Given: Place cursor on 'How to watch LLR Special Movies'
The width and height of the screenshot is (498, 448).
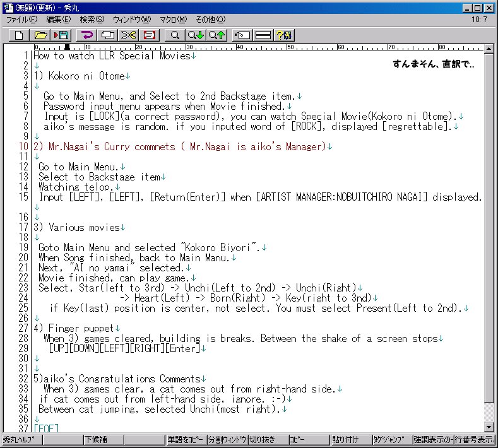Looking at the screenshot, I should [112, 56].
